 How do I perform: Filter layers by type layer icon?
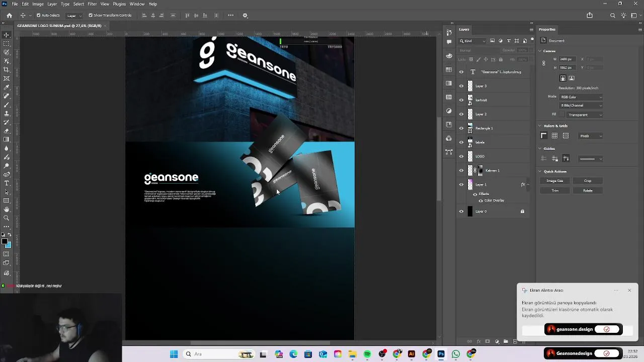pos(509,41)
